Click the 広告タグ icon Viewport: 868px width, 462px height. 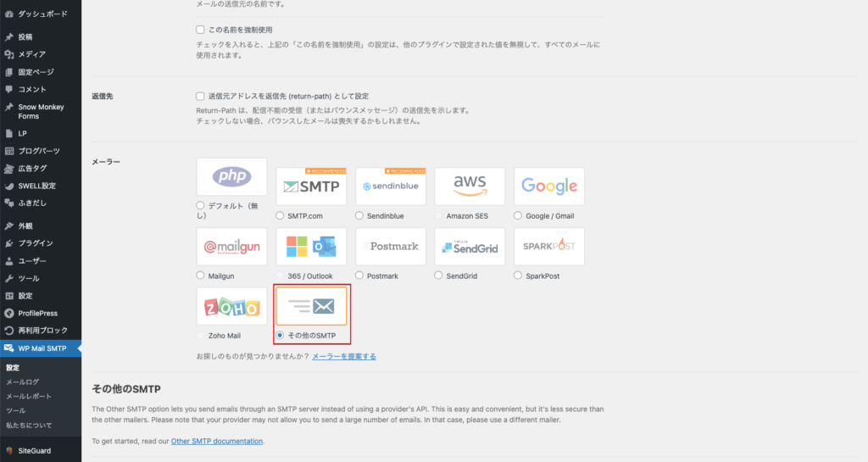click(8, 168)
